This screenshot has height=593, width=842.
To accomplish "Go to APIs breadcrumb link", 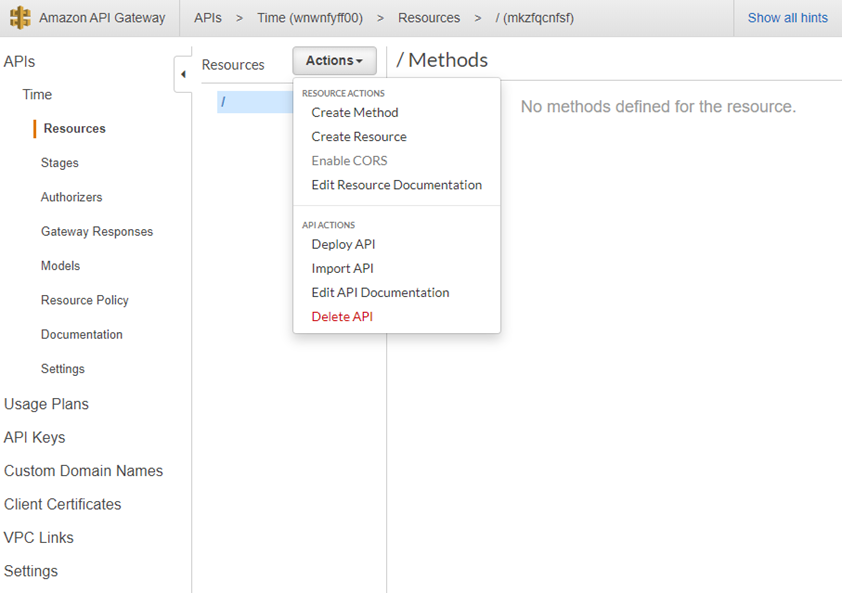I will coord(208,18).
